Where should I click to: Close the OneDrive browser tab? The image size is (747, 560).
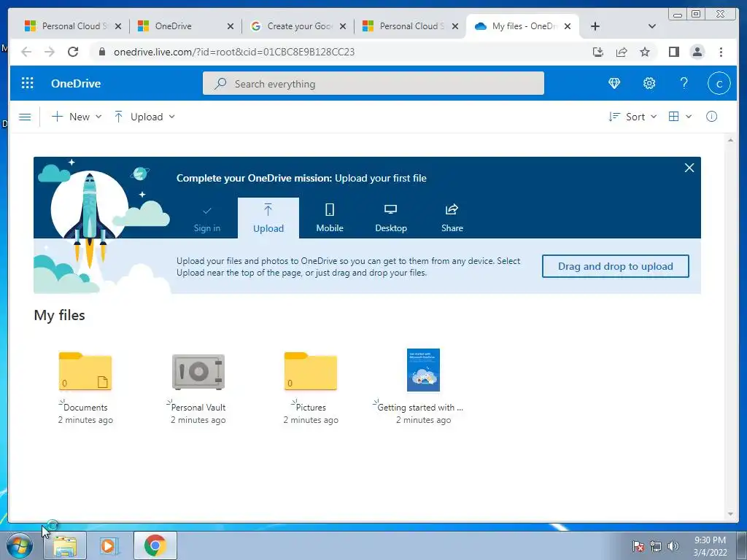coord(230,26)
